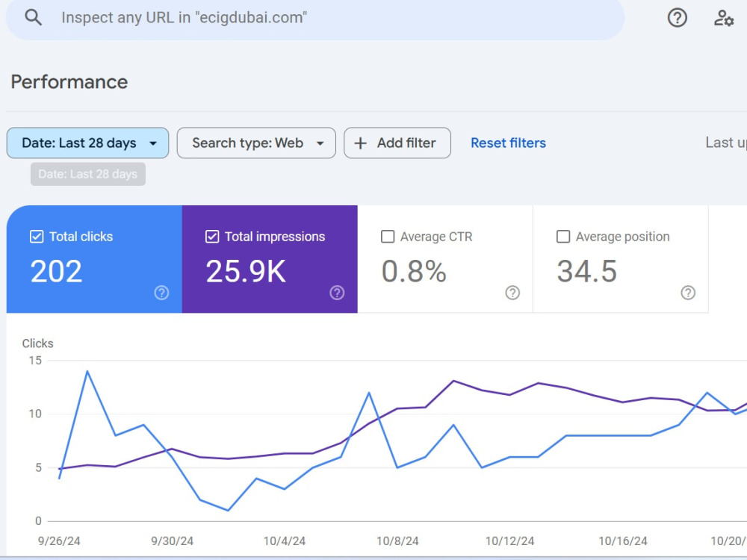Enable the Average CTR checkbox
The width and height of the screenshot is (747, 560).
pos(388,237)
